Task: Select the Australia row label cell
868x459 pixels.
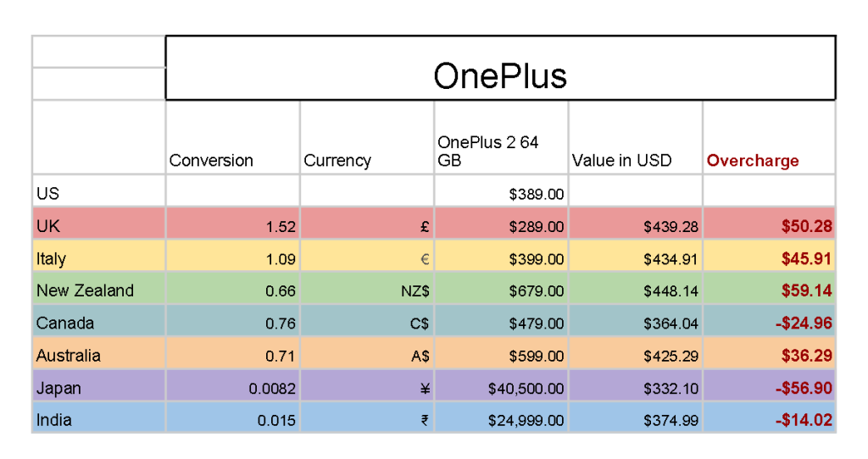Action: click(98, 353)
